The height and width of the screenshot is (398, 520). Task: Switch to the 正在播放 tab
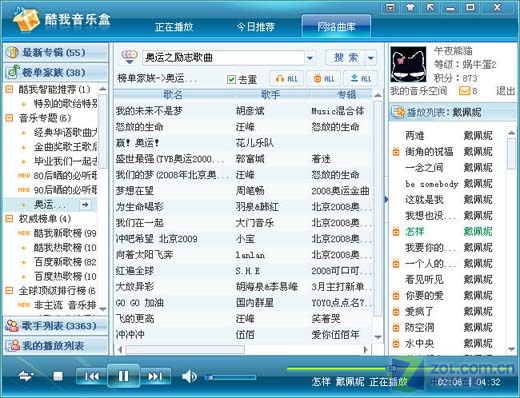pyautogui.click(x=174, y=27)
